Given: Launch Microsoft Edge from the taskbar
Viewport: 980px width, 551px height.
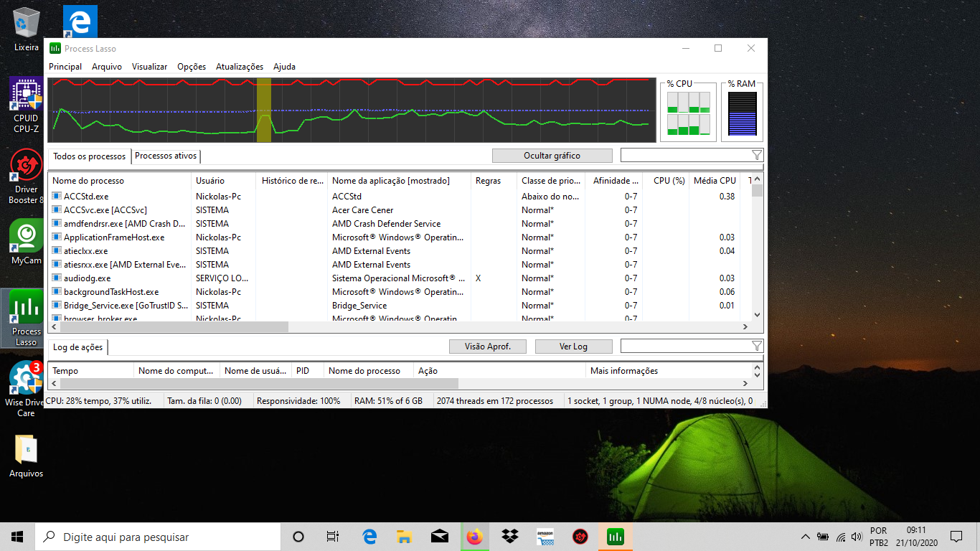Looking at the screenshot, I should click(369, 537).
